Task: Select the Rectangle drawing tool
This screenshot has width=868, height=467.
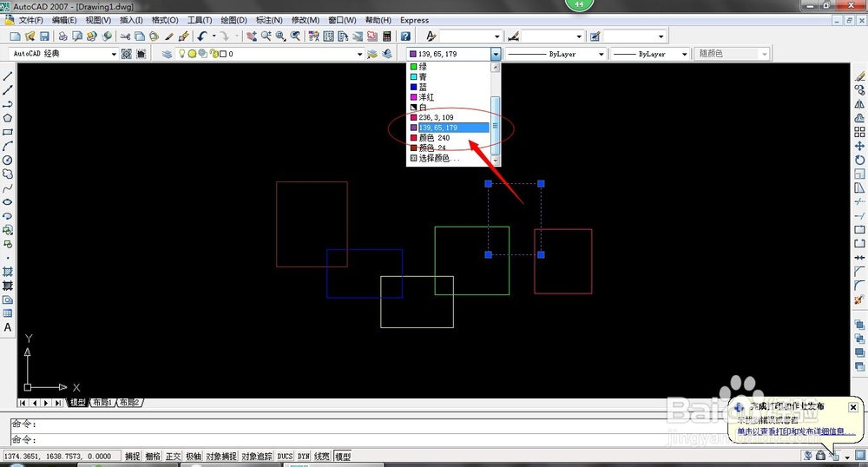Action: point(8,132)
